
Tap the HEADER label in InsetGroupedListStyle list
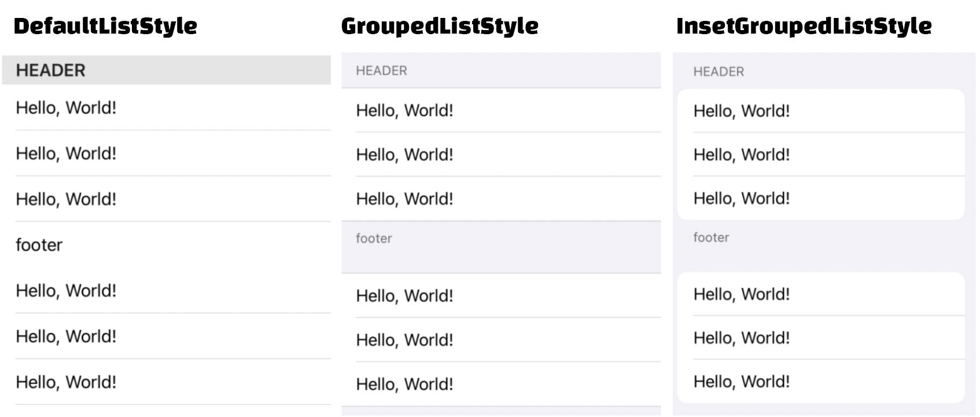pos(719,72)
